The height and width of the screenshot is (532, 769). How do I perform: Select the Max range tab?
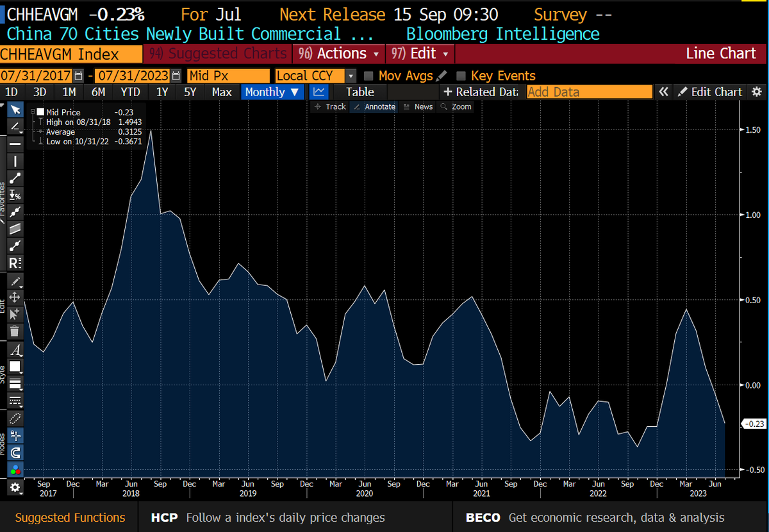point(222,92)
